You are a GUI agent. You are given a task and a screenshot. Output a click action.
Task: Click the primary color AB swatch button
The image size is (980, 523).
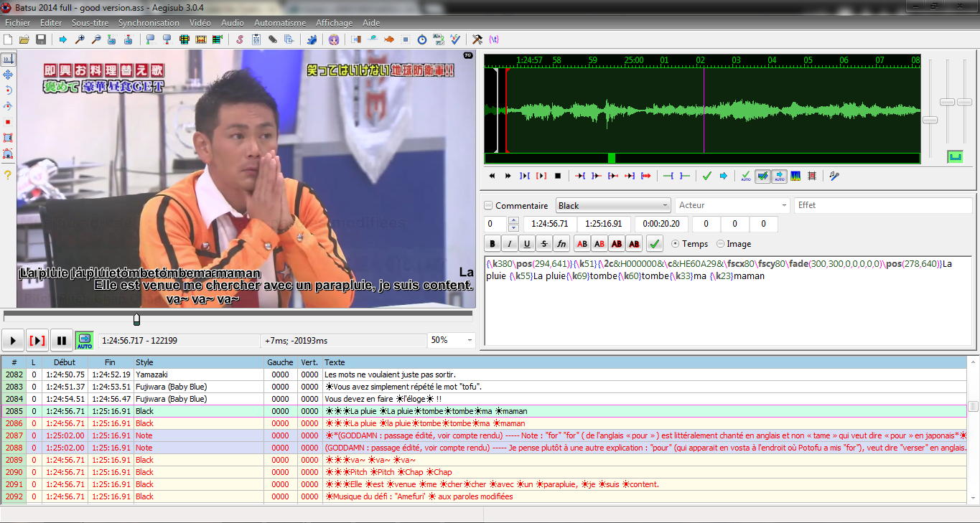coord(582,244)
